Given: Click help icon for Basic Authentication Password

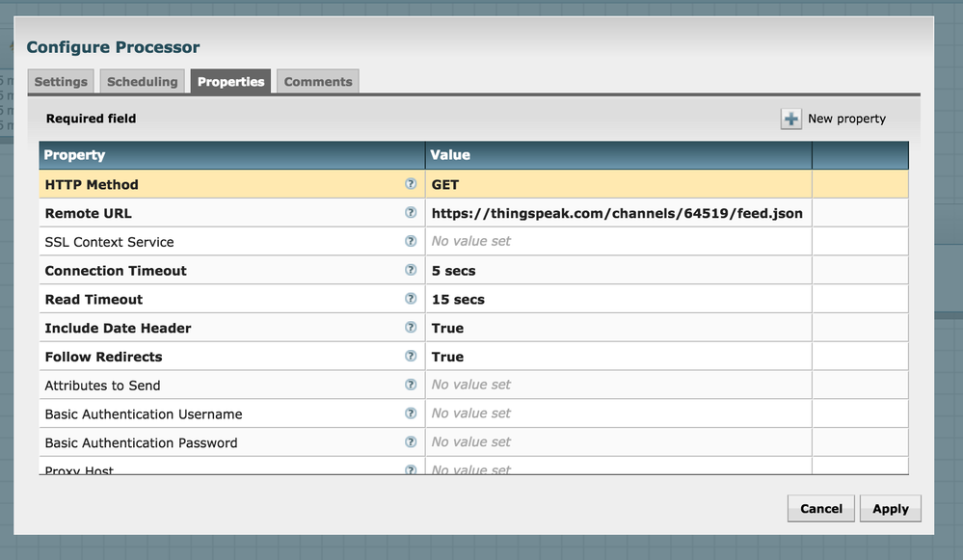Looking at the screenshot, I should click(411, 441).
